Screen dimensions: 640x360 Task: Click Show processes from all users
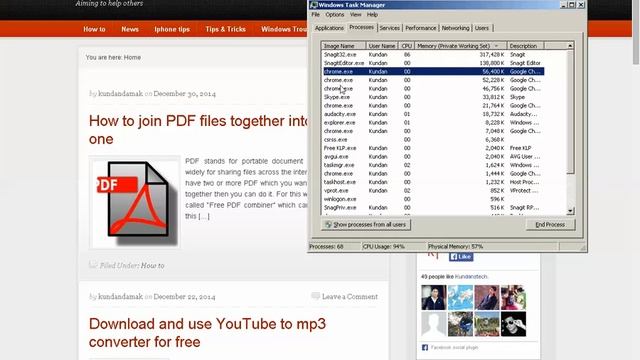pos(366,224)
